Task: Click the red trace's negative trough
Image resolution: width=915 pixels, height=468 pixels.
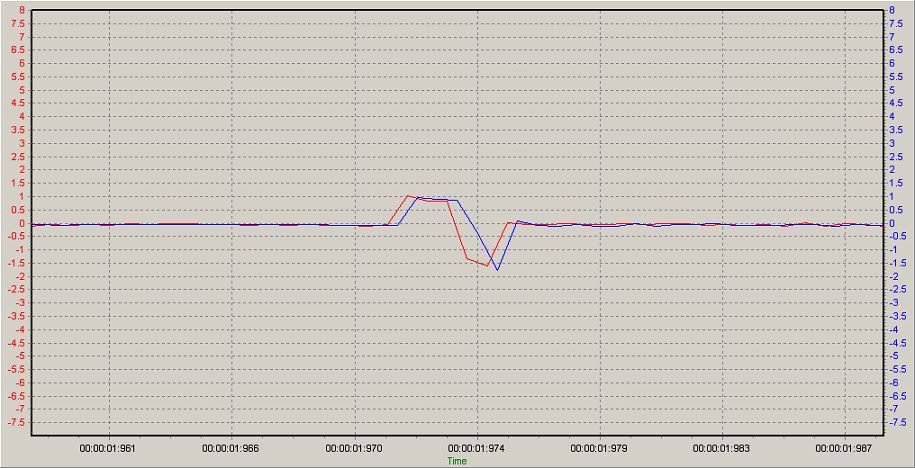Action: point(487,265)
